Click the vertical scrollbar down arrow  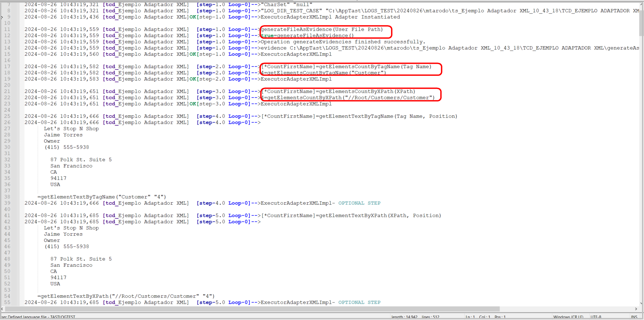640,303
